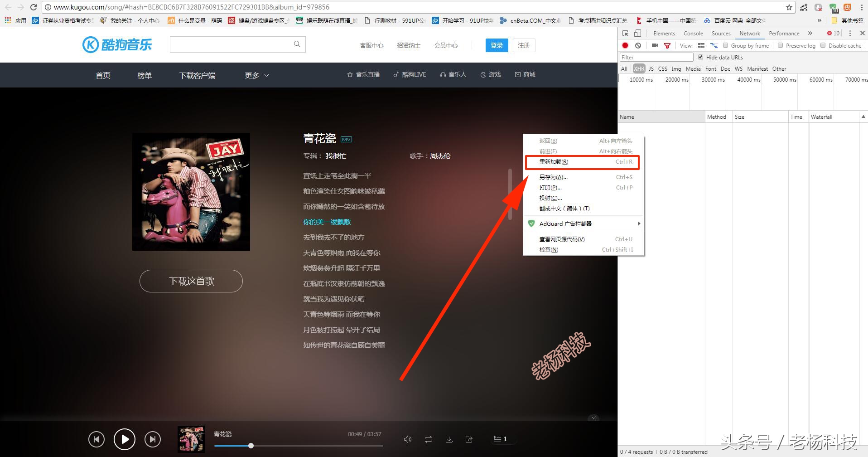Select the DevTools inspect element icon
This screenshot has height=457, width=868.
pyautogui.click(x=626, y=33)
